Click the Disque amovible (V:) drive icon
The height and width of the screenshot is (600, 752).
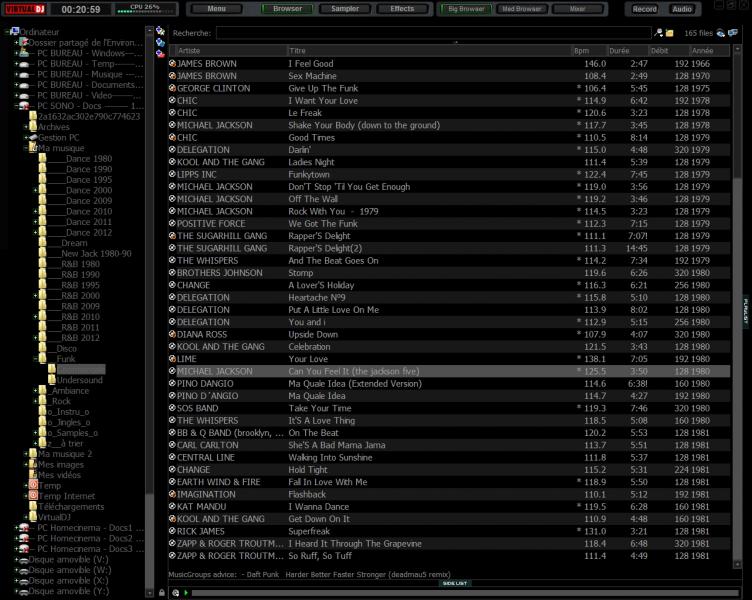click(23, 560)
